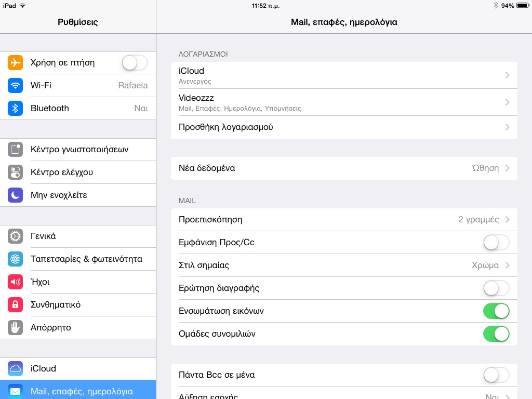Viewport: 532px width, 399px height.
Task: Enable Εμφάνιση Προς/Cc switch
Action: pos(496,243)
